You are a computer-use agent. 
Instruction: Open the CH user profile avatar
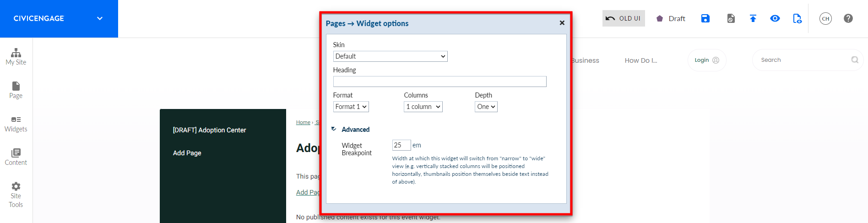[x=825, y=18]
